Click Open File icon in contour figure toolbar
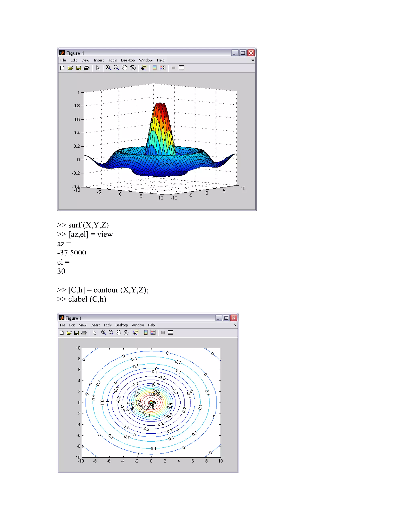 69,333
